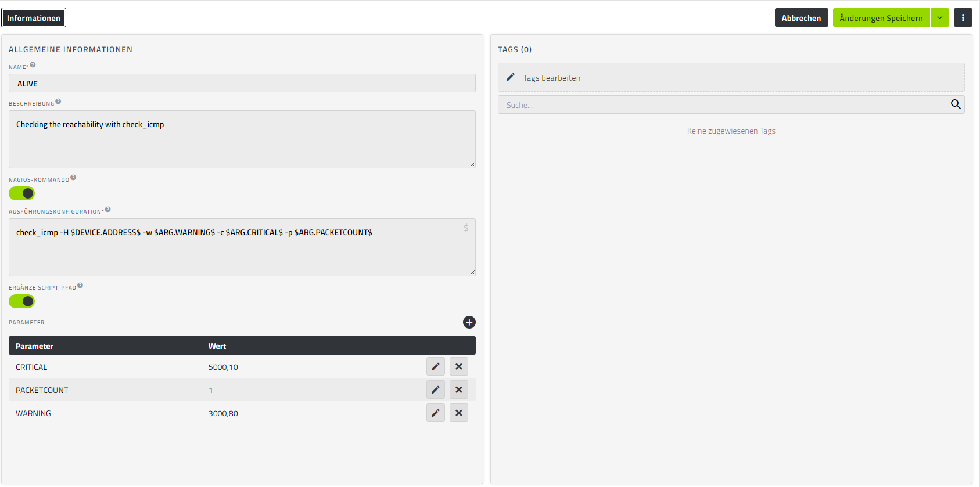980x487 pixels.
Task: Open Tags bearbeiten editor
Action: tap(731, 77)
